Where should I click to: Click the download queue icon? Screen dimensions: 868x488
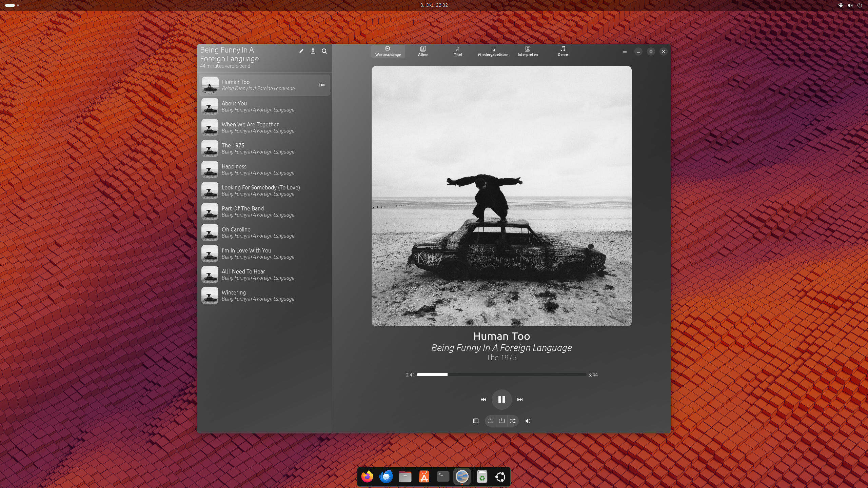coord(313,51)
